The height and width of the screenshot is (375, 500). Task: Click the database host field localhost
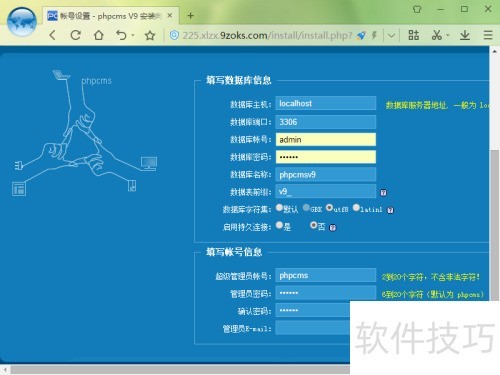(x=326, y=103)
